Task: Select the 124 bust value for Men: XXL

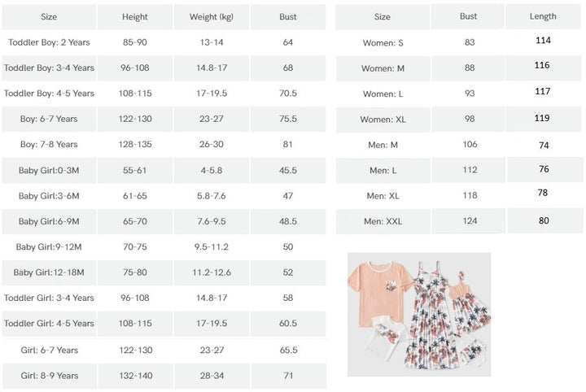Action: [469, 221]
